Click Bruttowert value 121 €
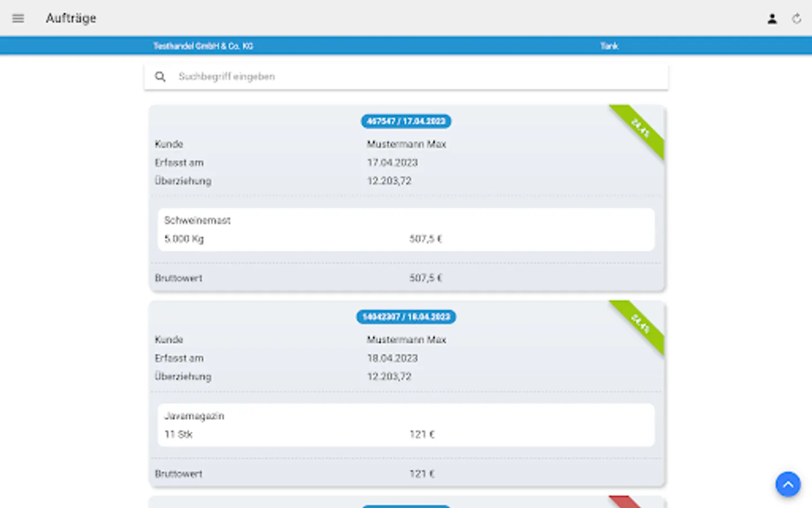 coord(422,474)
